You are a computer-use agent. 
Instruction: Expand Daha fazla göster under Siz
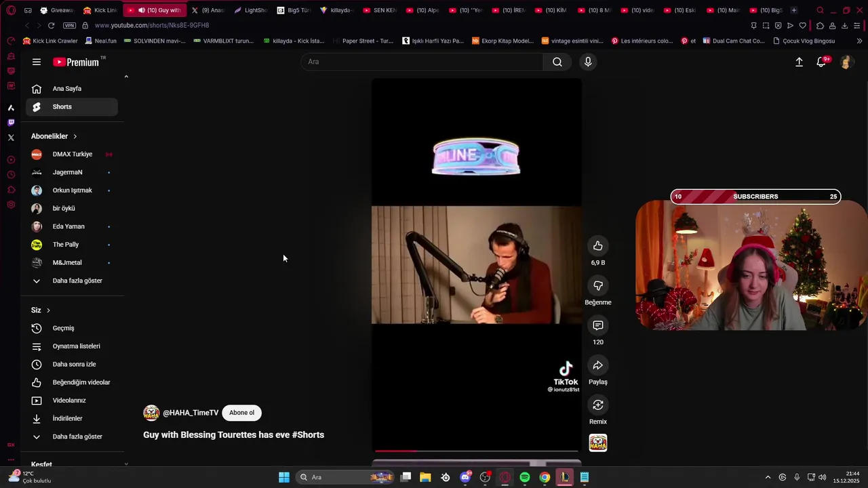coord(72,436)
